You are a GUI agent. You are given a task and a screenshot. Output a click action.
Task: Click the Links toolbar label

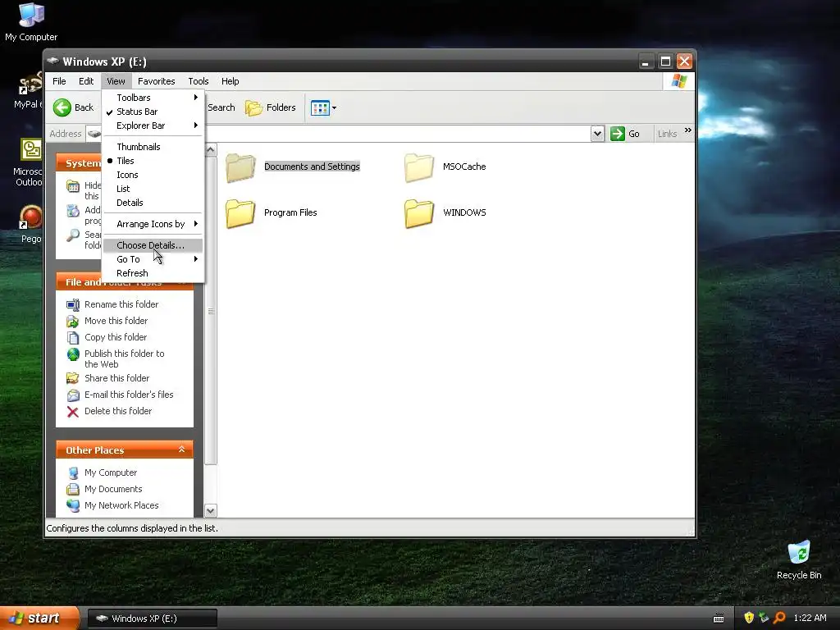click(x=667, y=134)
